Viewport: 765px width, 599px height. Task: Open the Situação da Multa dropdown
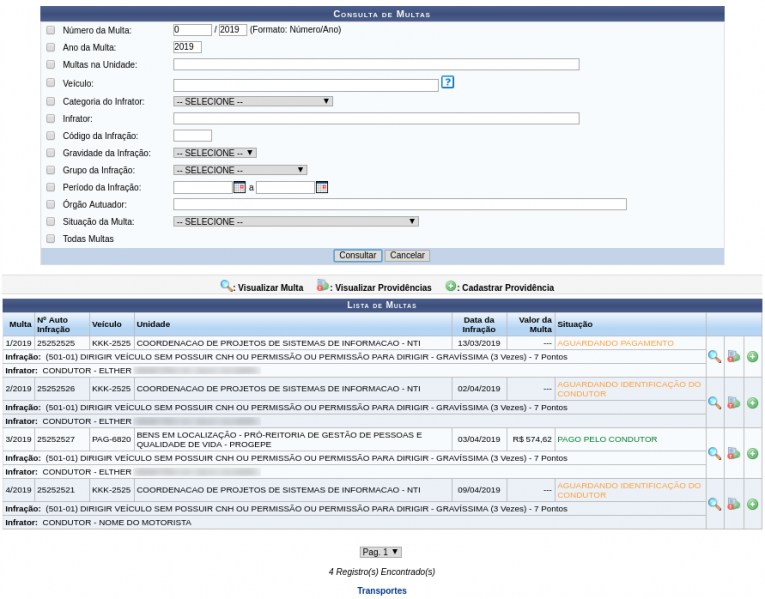point(295,222)
